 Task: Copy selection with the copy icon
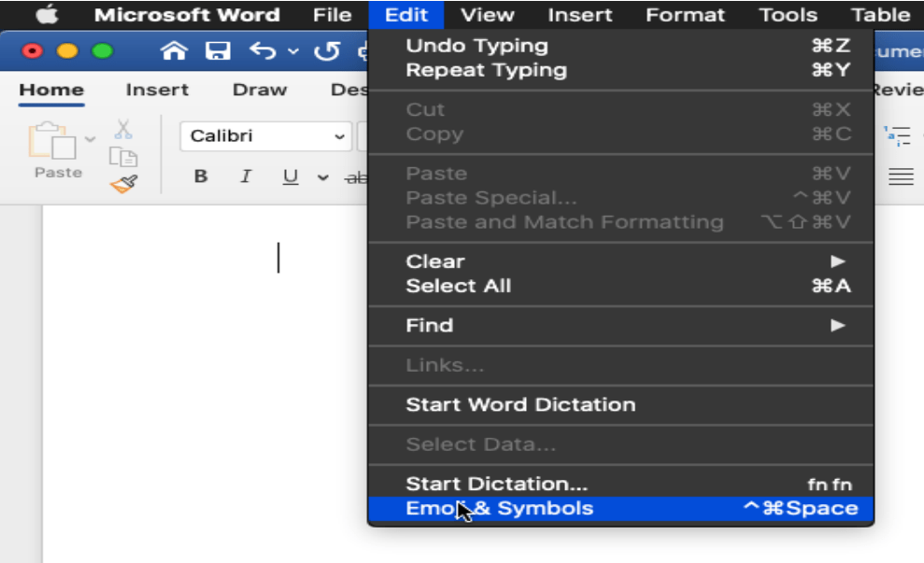pos(123,157)
